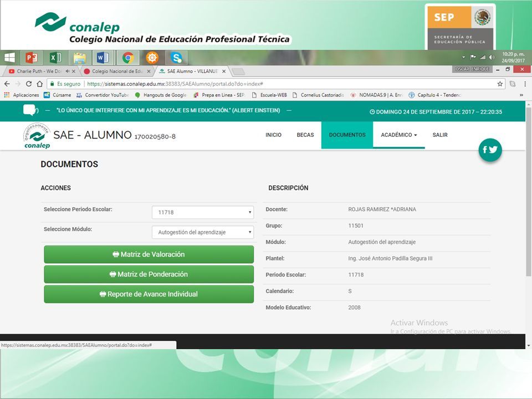The width and height of the screenshot is (532, 399).
Task: Open Excel from the taskbar
Action: tap(55, 58)
